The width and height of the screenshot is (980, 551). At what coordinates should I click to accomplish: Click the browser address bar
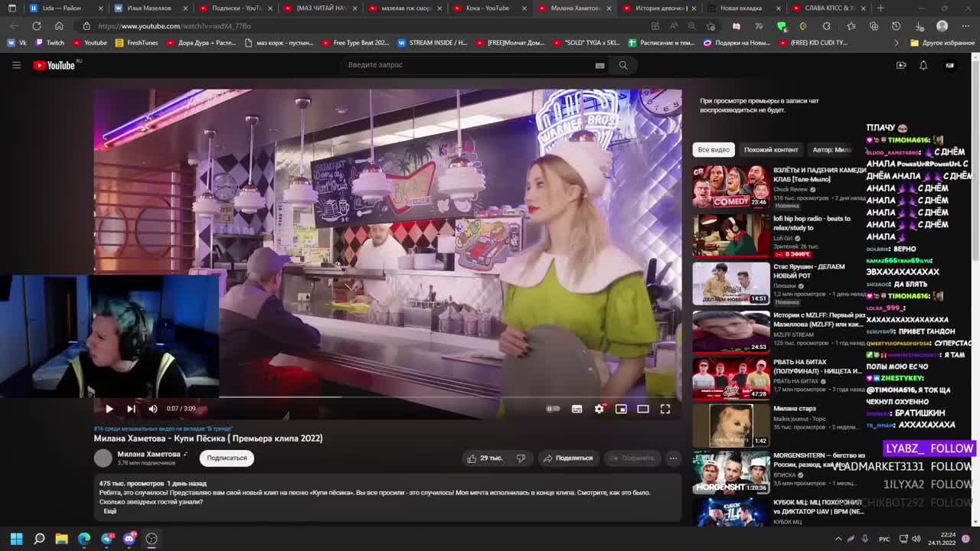367,26
